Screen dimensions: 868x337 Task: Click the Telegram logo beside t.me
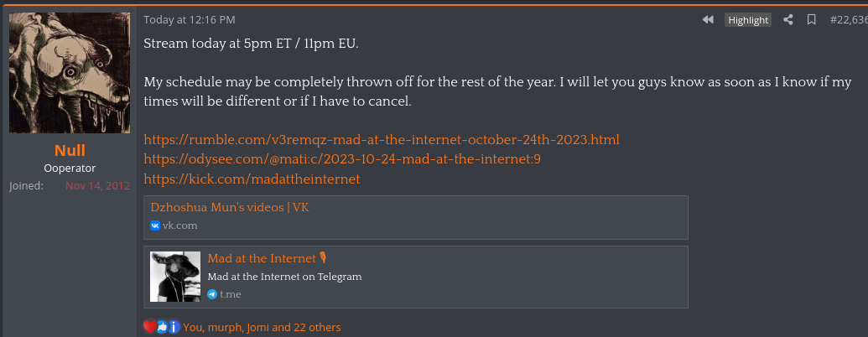[x=212, y=294]
